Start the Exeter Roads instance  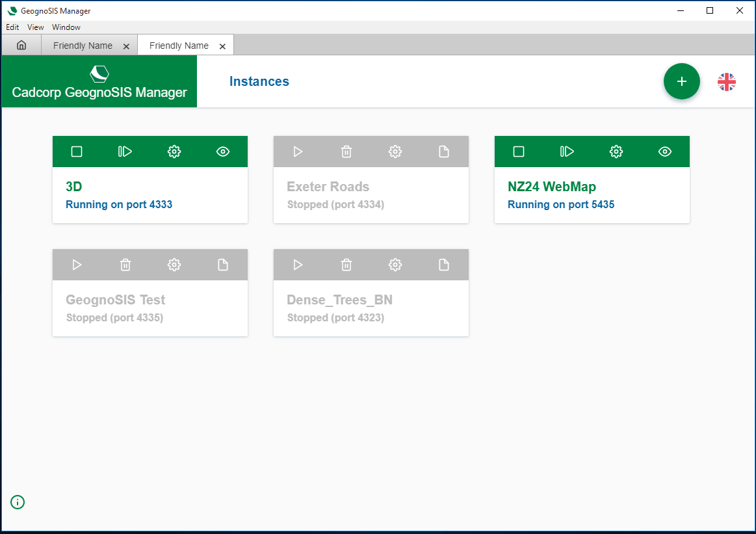point(298,152)
